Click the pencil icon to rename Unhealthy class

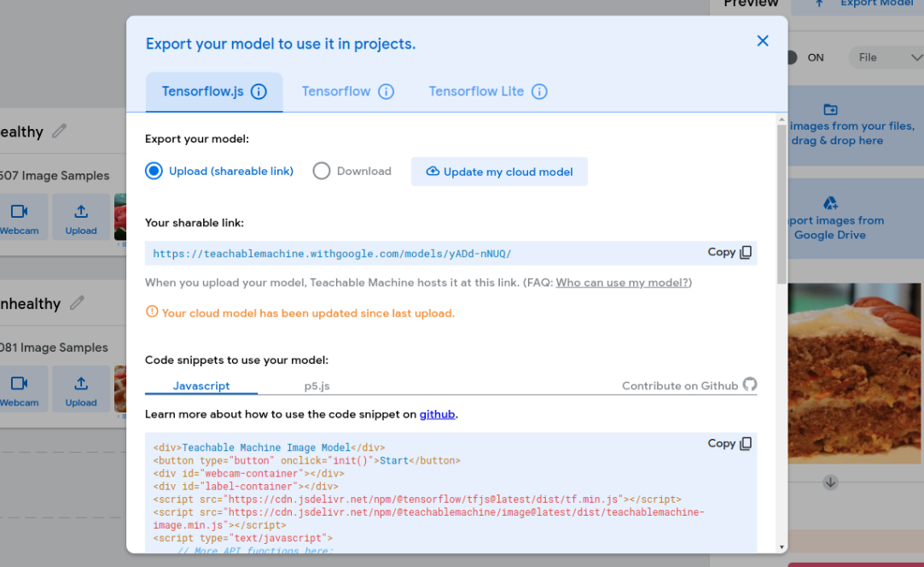(x=78, y=303)
